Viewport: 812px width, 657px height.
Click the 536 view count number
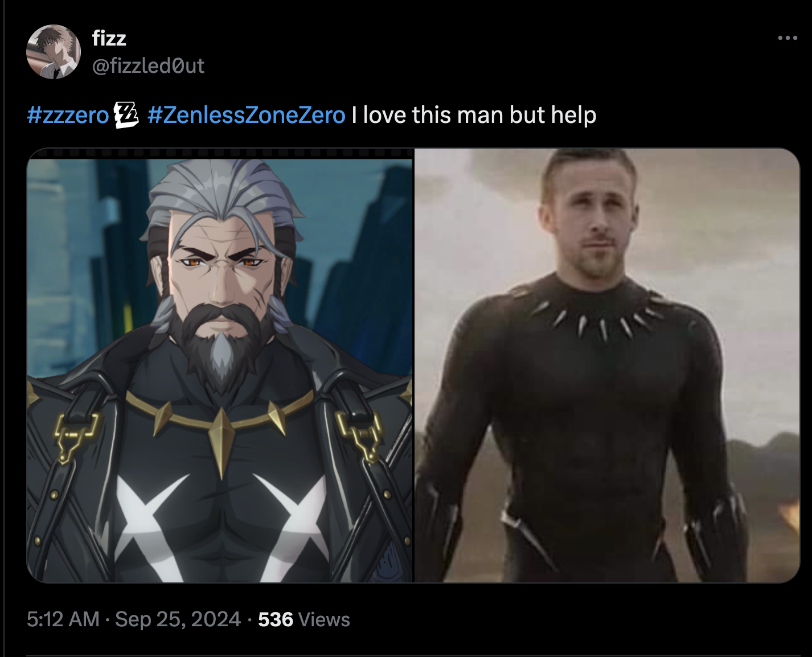[276, 619]
